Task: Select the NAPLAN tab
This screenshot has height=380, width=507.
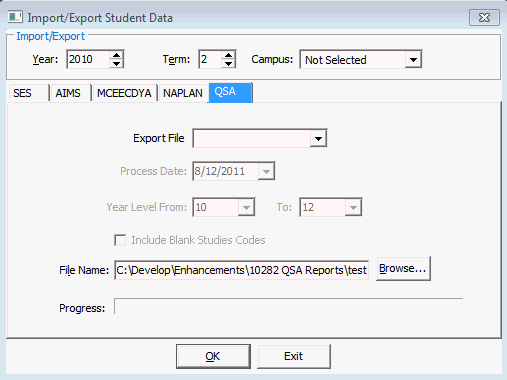Action: [x=183, y=93]
